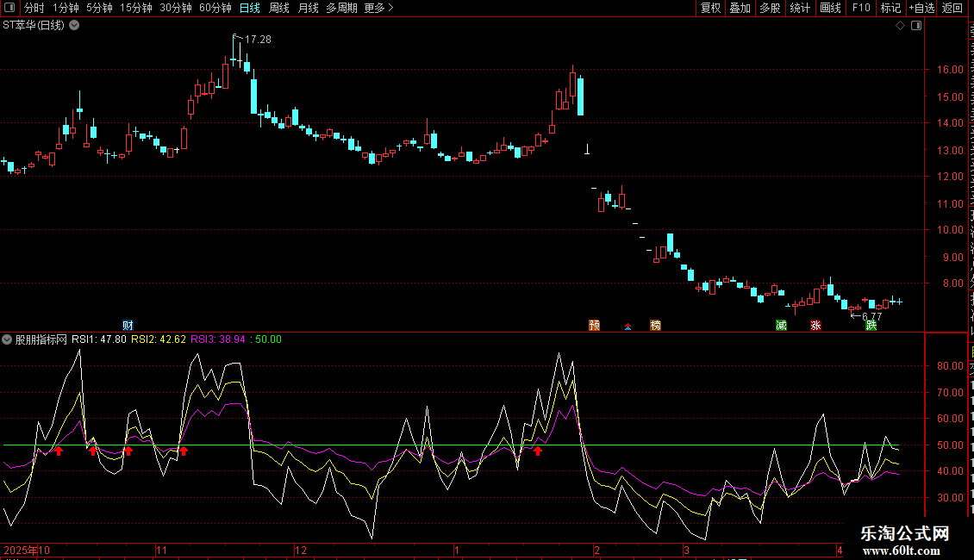Click the 30.00 RSI axis label
974x560 pixels.
pos(950,497)
